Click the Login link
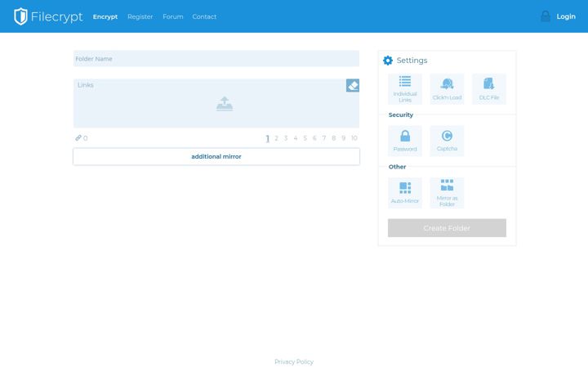Viewport: 588px width, 368px height. [566, 16]
